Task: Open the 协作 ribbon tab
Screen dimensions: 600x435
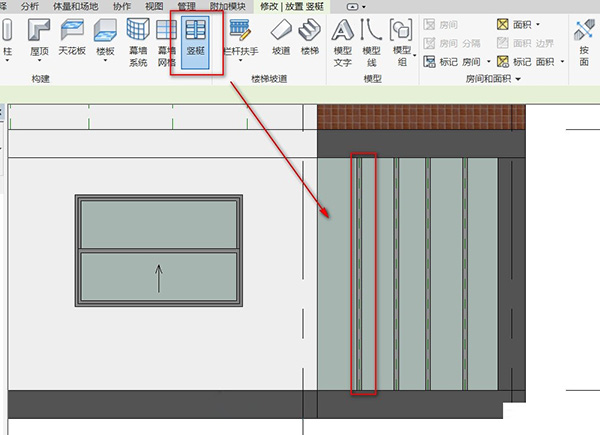Action: (122, 6)
